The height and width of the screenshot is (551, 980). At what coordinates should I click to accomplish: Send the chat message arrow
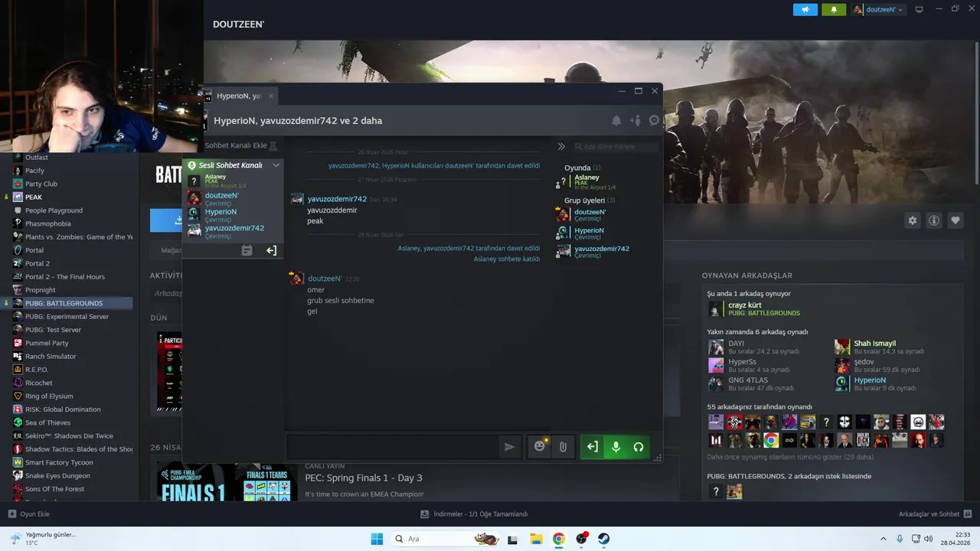pos(509,447)
